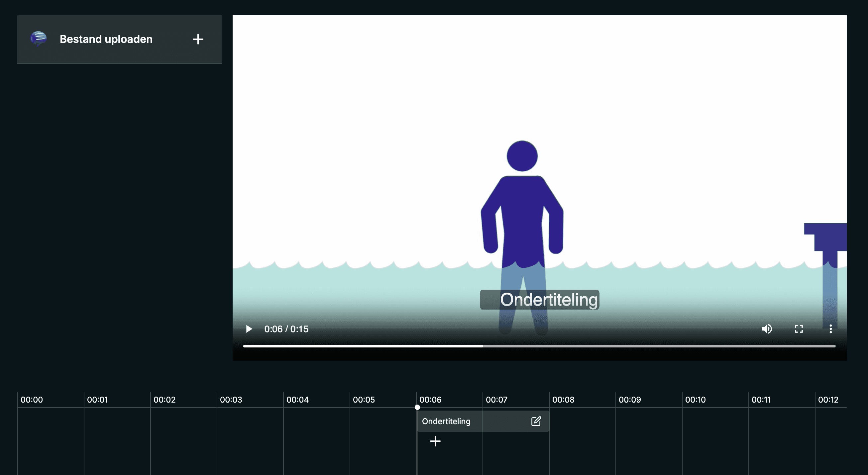Click the 0:06 / 0:15 time display

286,329
